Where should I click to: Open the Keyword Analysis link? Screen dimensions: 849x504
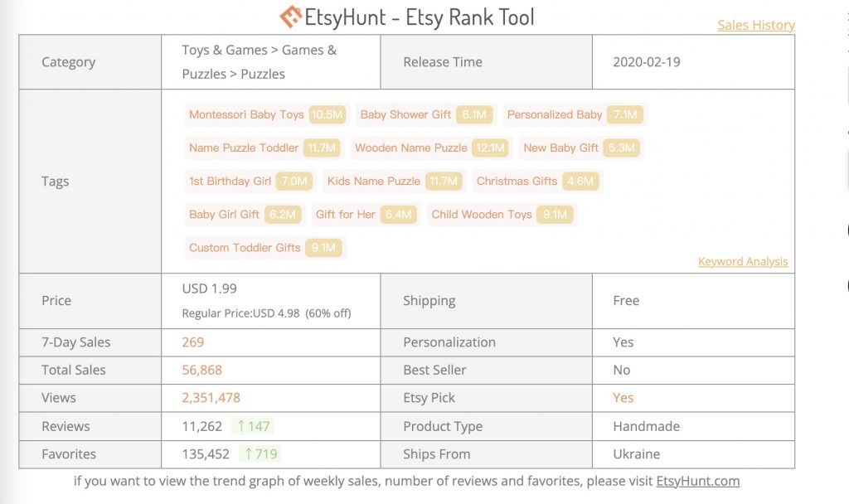(743, 262)
